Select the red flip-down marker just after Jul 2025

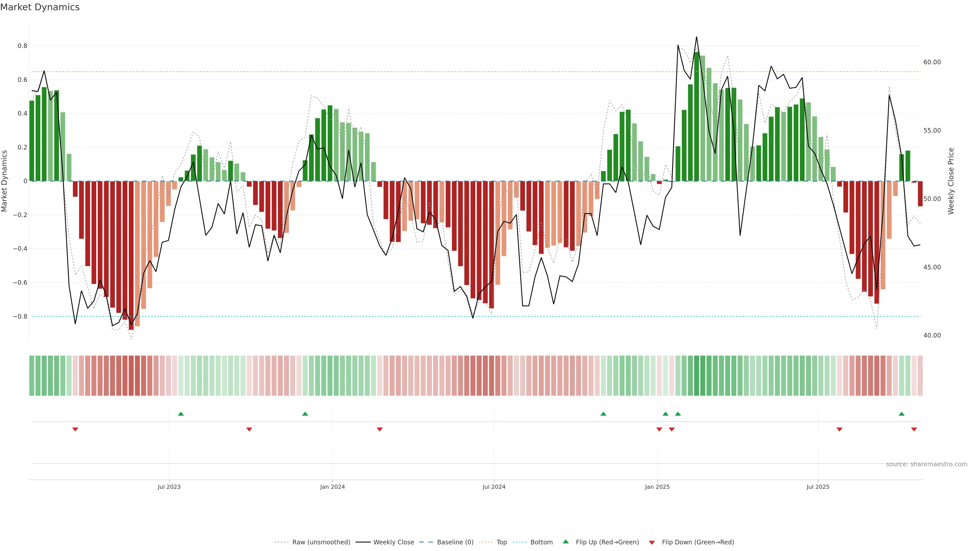(x=839, y=429)
